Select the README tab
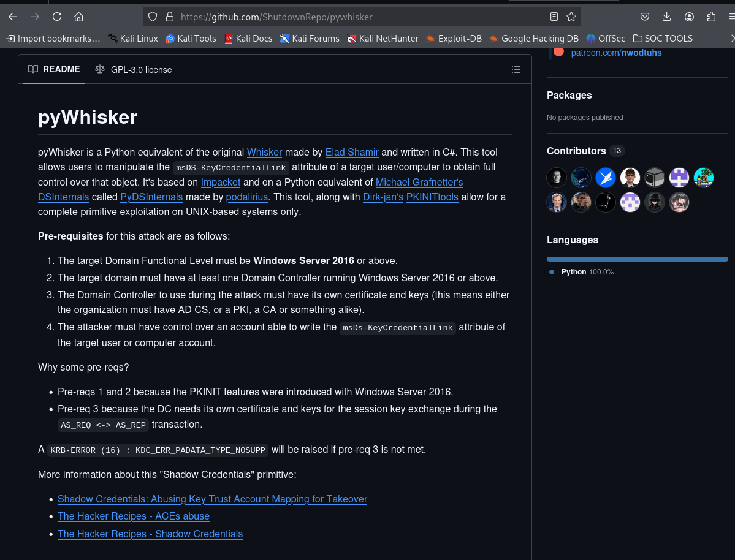Viewport: 735px width, 560px height. [55, 69]
